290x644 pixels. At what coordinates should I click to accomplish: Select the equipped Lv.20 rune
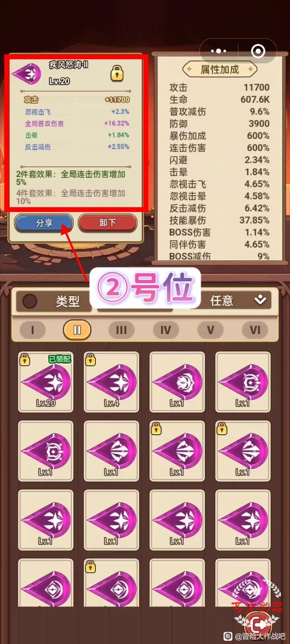point(46,382)
